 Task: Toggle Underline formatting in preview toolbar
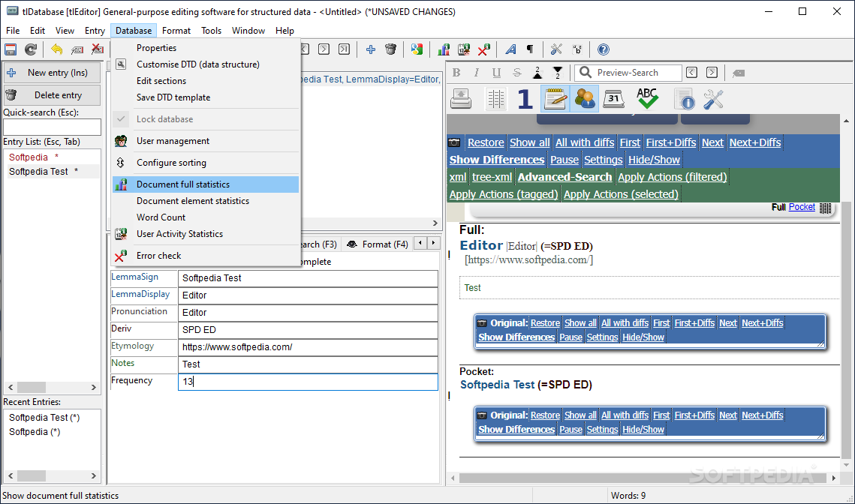click(x=496, y=73)
